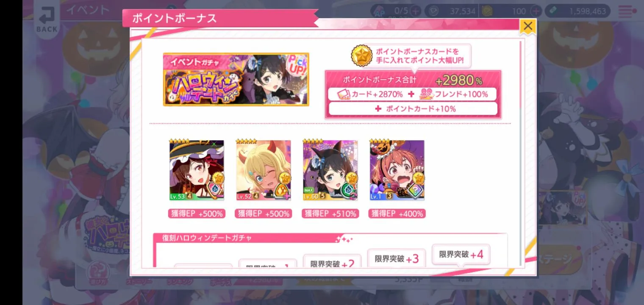
Task: Close the ポイントボーナス dialog with the X
Action: [x=527, y=26]
